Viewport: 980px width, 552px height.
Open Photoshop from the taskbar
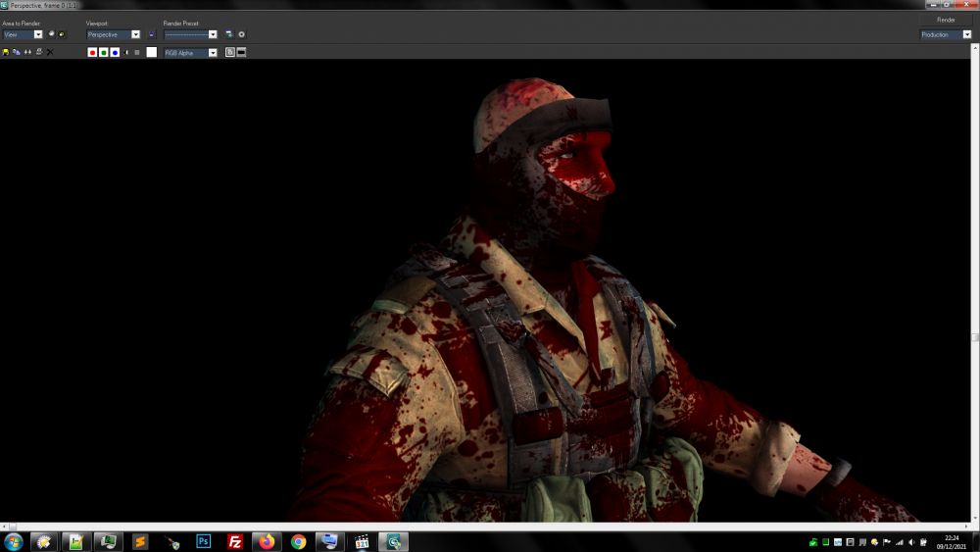(204, 541)
